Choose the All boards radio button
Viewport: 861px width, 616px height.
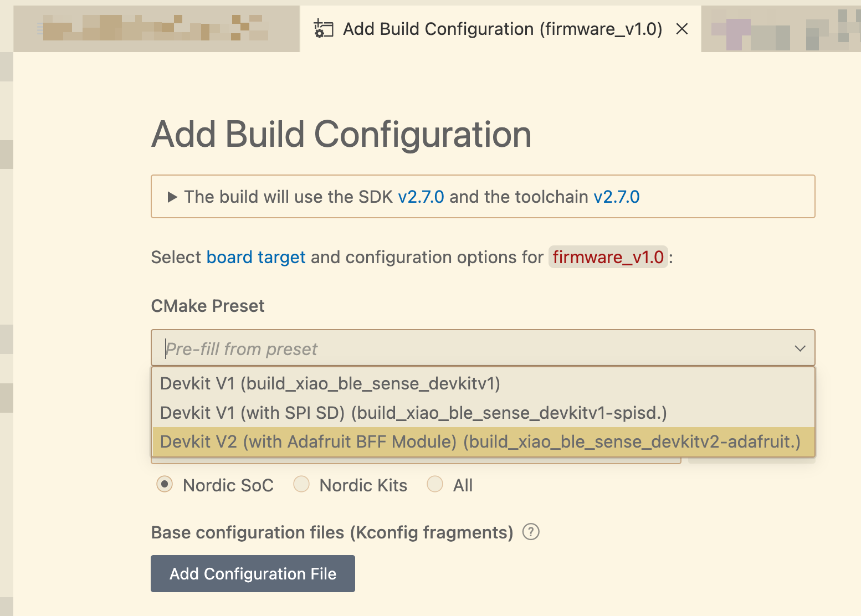(x=435, y=484)
